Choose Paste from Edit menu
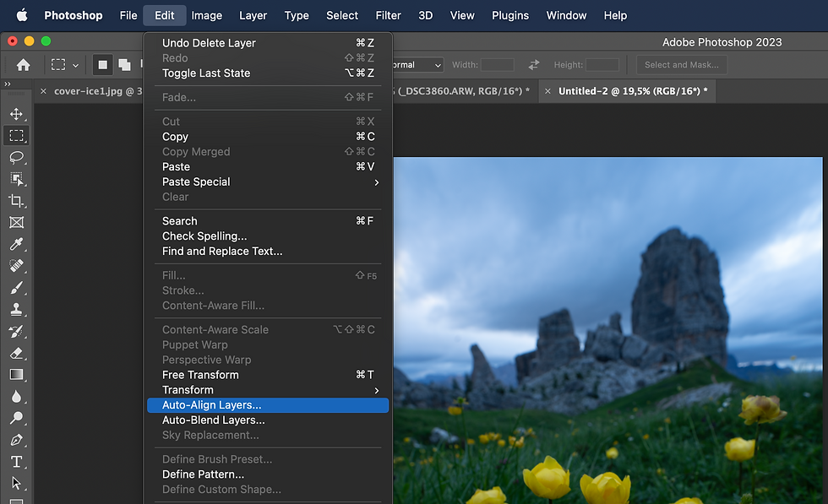This screenshot has height=504, width=828. (x=268, y=167)
